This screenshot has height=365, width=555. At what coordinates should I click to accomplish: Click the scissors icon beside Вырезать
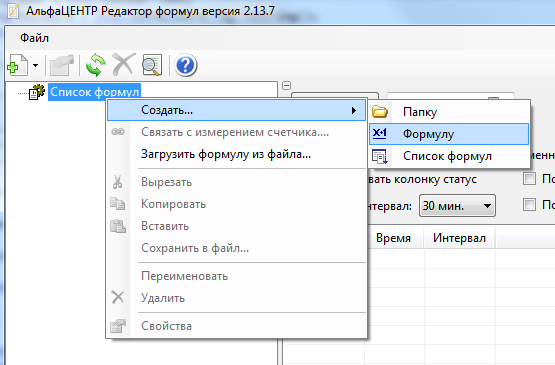coord(118,182)
